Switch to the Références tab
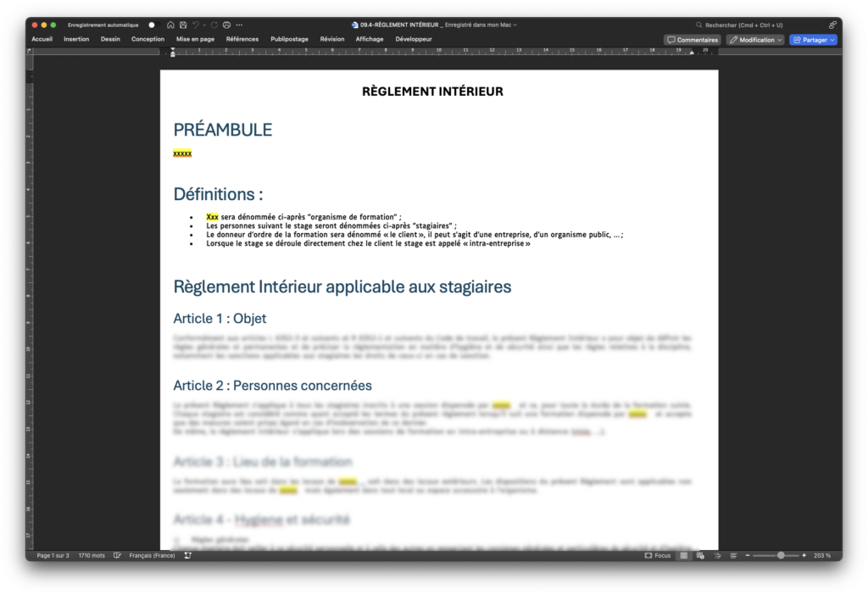The image size is (868, 595). tap(242, 39)
